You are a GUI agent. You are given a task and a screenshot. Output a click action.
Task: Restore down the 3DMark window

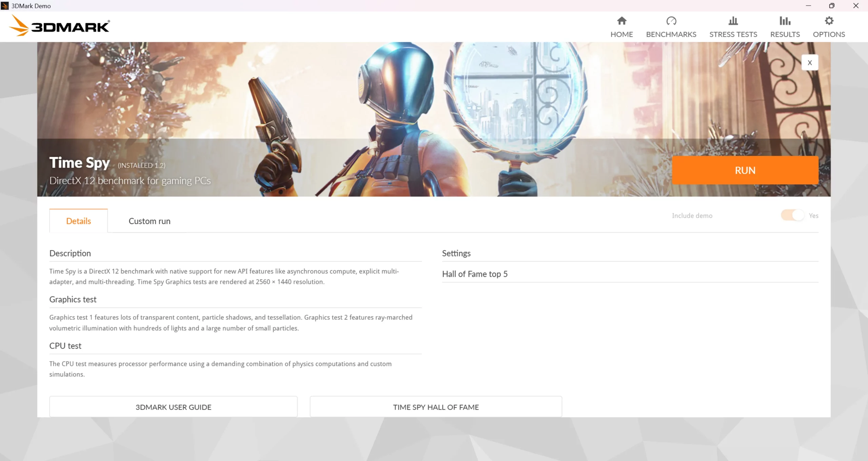(832, 6)
